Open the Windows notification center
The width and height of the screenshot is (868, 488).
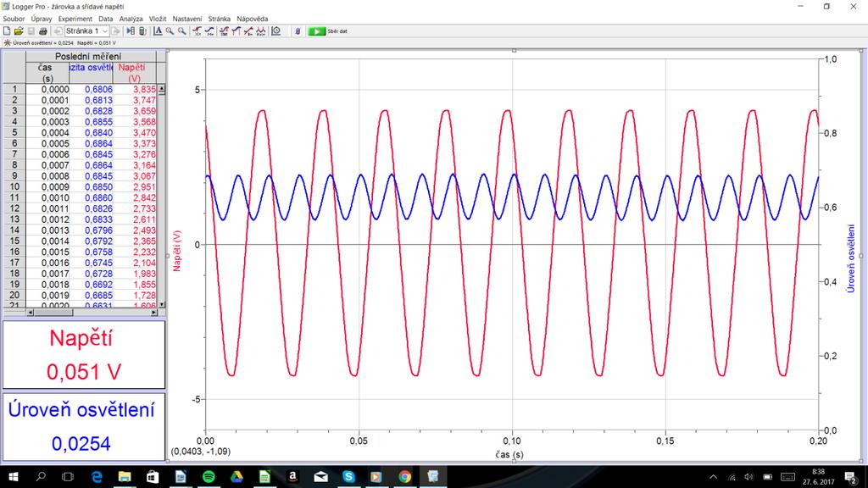click(851, 476)
